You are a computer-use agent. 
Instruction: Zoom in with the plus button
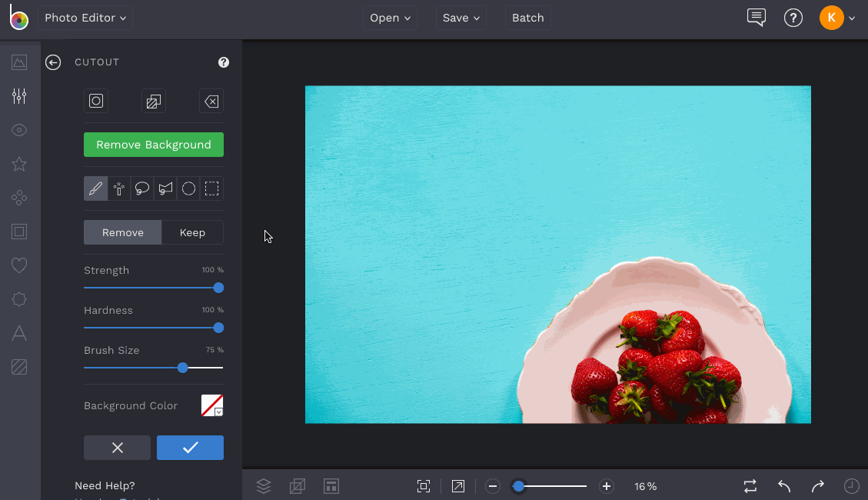tap(607, 486)
